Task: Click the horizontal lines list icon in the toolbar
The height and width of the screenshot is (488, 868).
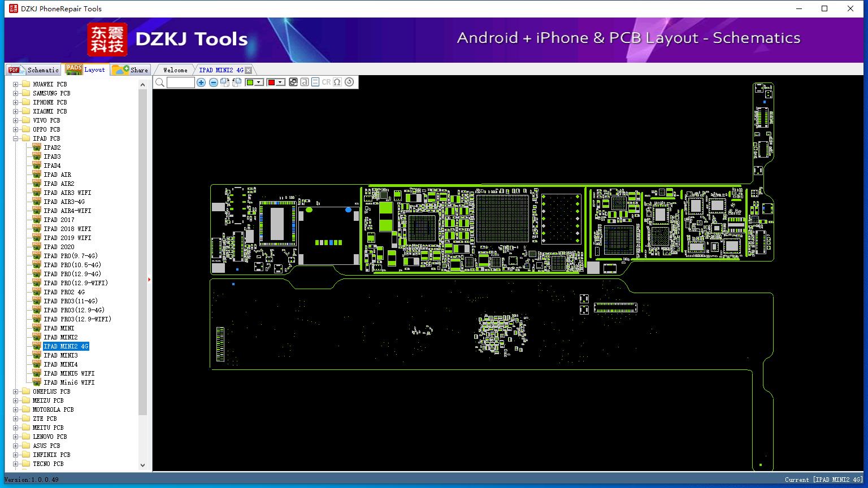Action: click(x=315, y=82)
